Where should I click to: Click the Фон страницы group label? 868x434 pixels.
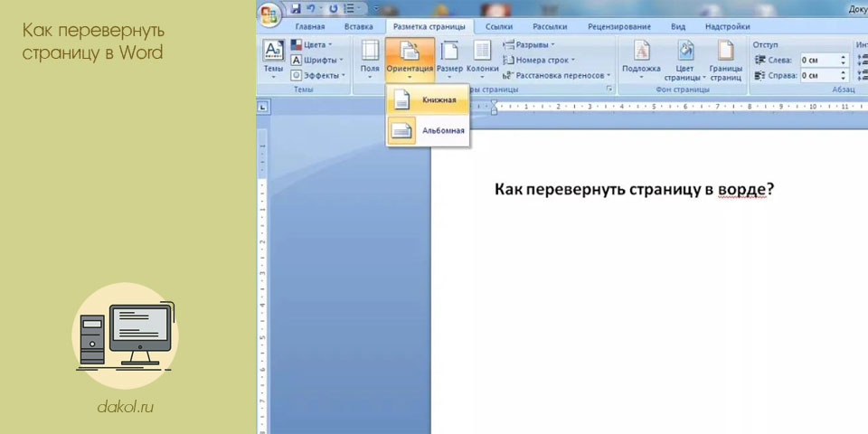[x=682, y=90]
